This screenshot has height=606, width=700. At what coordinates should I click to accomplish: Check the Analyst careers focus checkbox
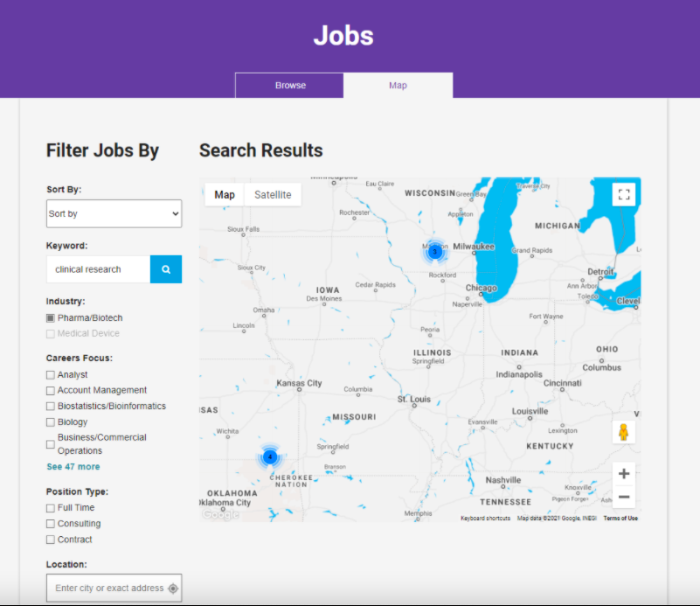click(x=51, y=375)
